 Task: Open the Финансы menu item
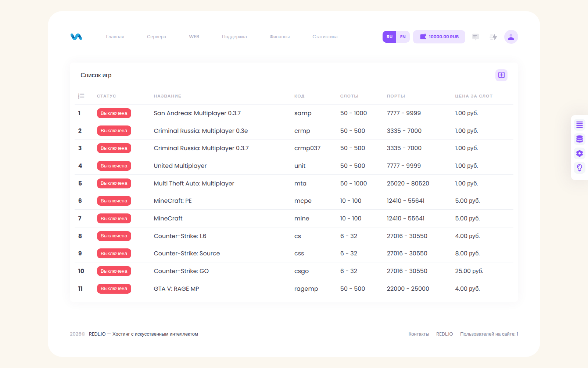280,37
